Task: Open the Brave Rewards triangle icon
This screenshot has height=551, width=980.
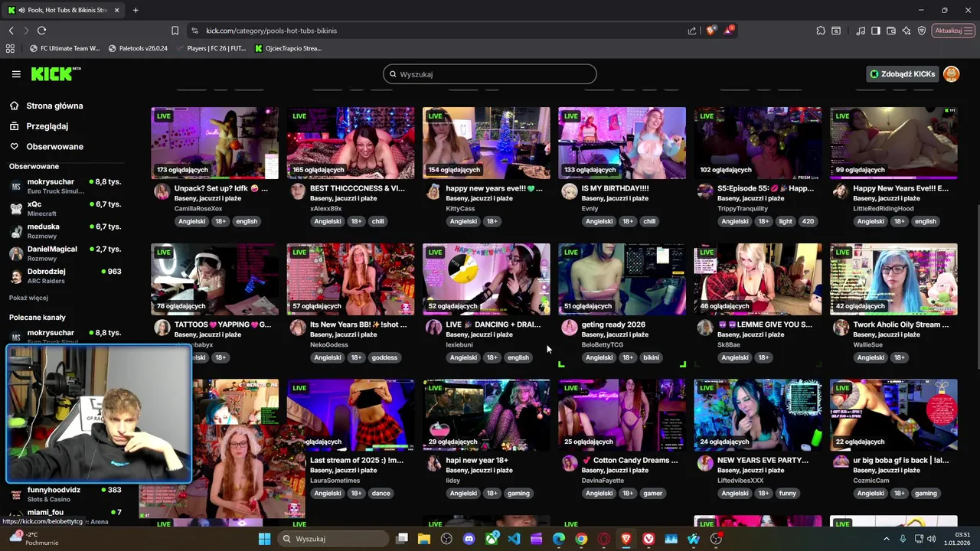Action: (728, 31)
